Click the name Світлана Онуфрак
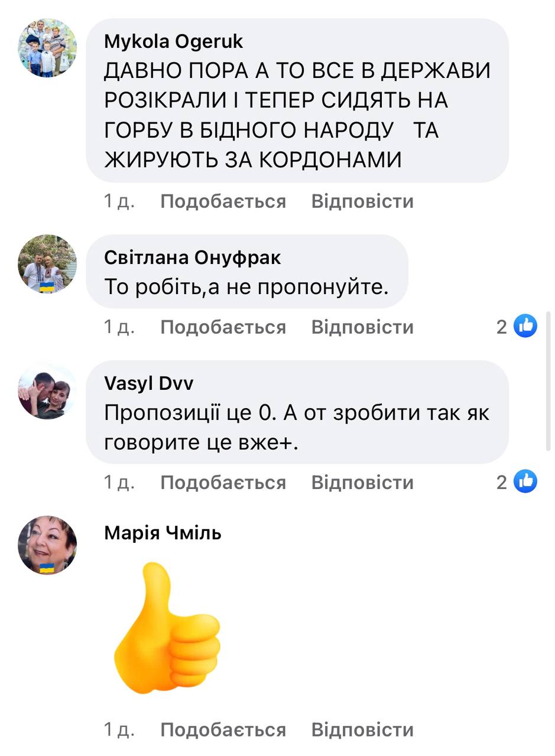Viewport: 555px width, 756px height. (x=193, y=258)
